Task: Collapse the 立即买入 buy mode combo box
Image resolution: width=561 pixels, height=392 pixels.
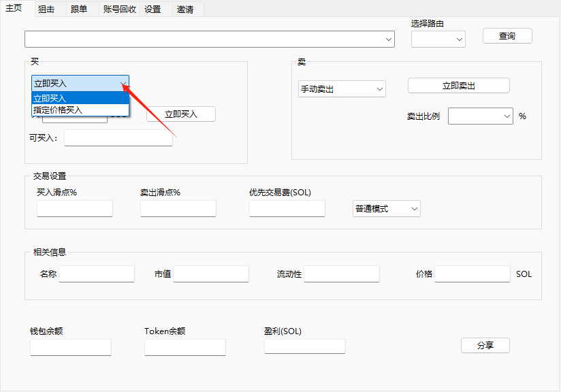Action: point(80,83)
